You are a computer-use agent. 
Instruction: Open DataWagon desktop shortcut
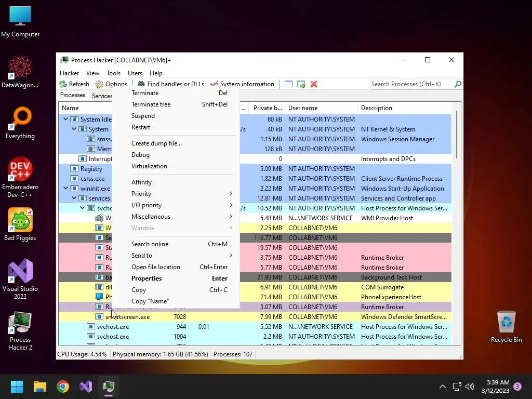point(20,72)
